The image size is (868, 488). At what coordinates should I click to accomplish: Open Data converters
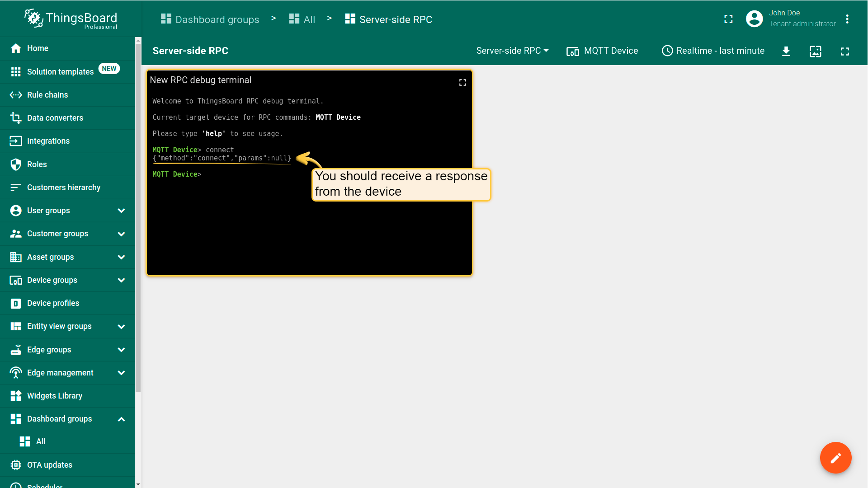pyautogui.click(x=67, y=118)
